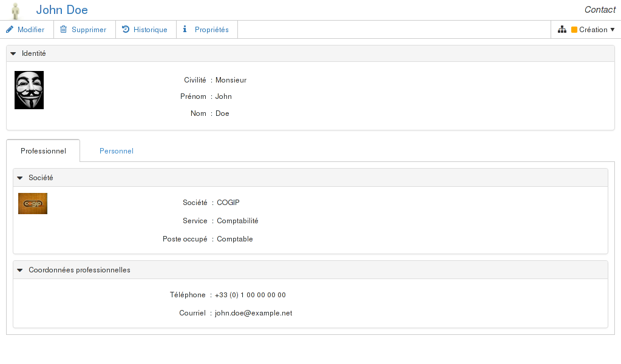This screenshot has height=364, width=621.
Task: Click the Téléphone field label
Action: 188,295
